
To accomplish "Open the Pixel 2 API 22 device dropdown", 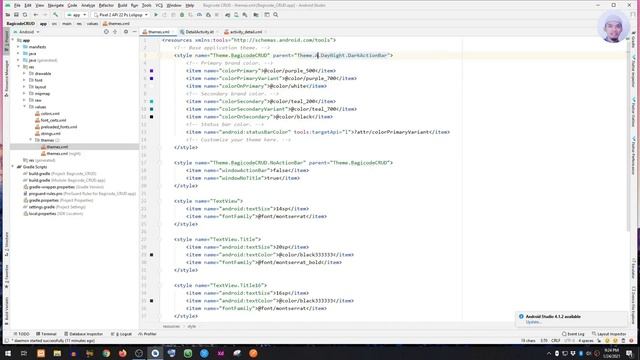I will [120, 15].
